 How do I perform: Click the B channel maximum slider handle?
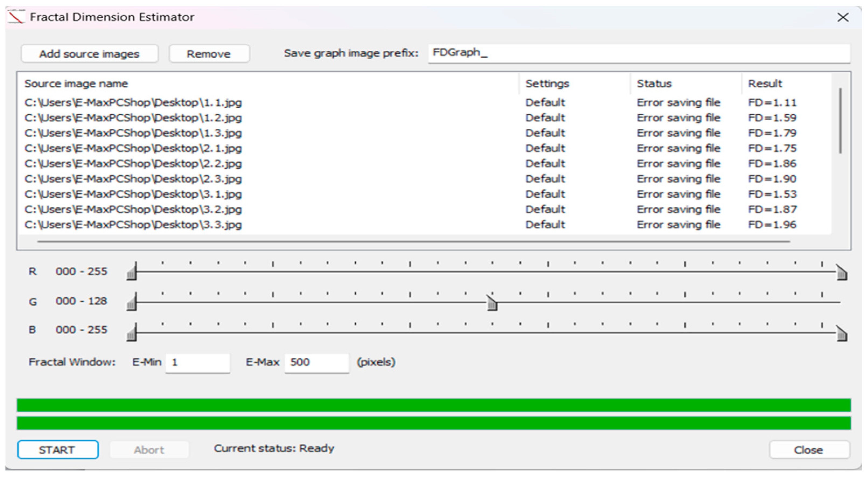[841, 333]
